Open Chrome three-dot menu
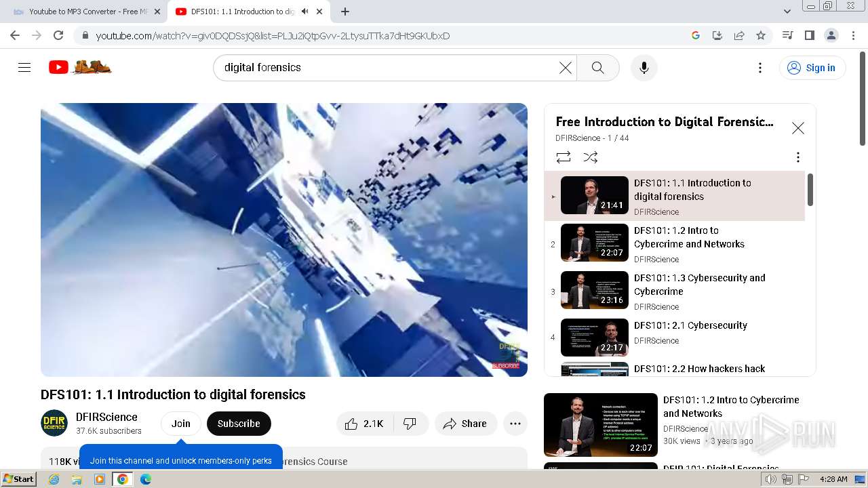This screenshot has width=868, height=488. coord(854,35)
